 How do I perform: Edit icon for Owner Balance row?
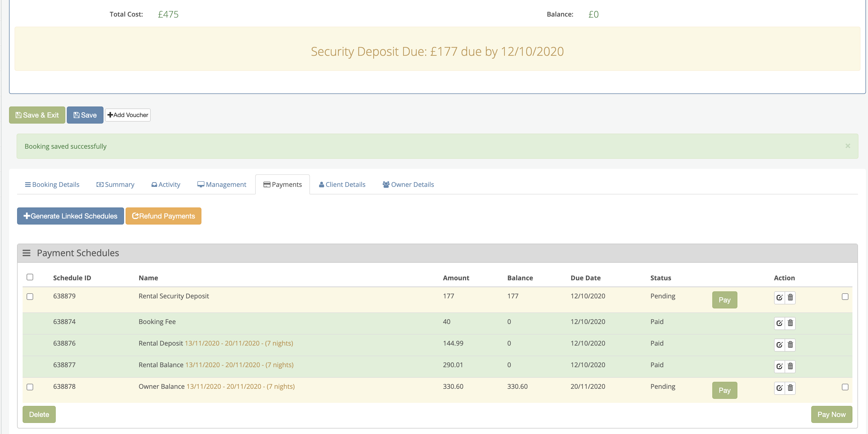tap(779, 388)
